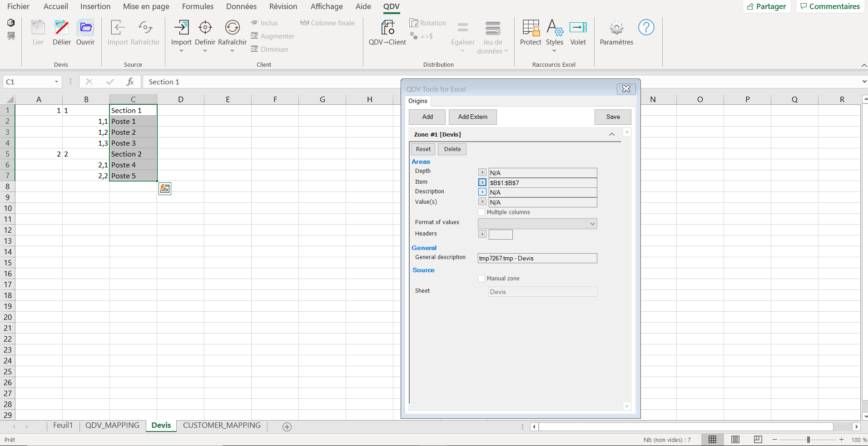The height and width of the screenshot is (446, 868).
Task: Click the help question mark icon
Action: (646, 28)
